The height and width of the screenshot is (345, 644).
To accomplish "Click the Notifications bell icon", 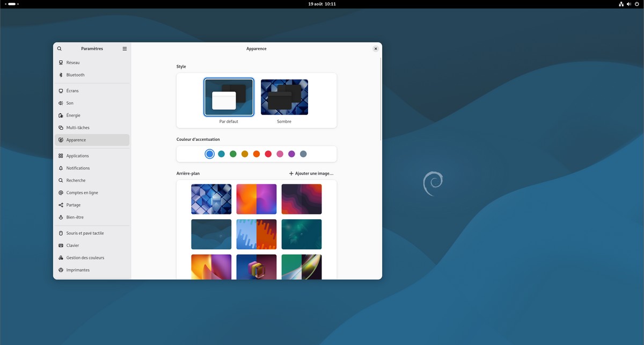I will [x=61, y=168].
